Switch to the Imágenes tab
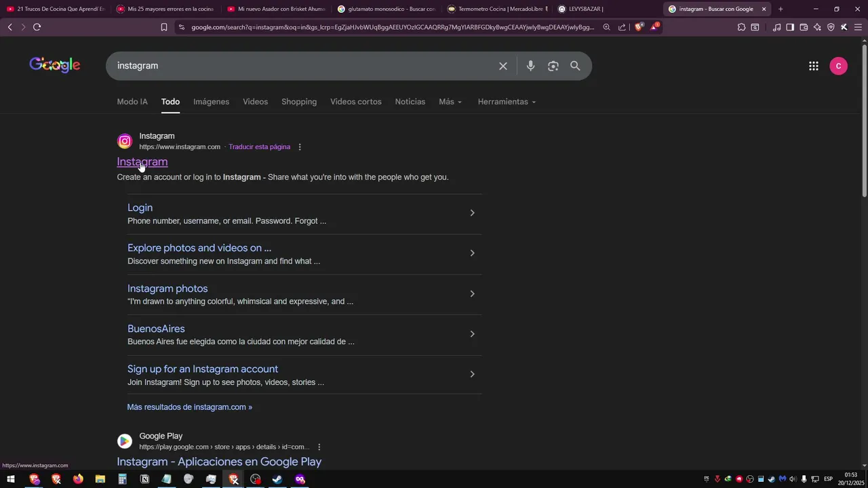The image size is (868, 488). pyautogui.click(x=211, y=102)
